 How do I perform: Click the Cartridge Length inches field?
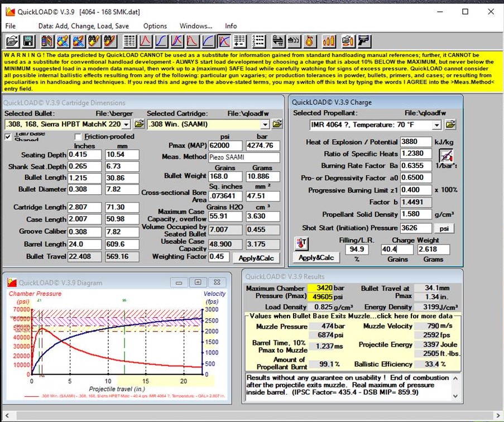click(84, 207)
